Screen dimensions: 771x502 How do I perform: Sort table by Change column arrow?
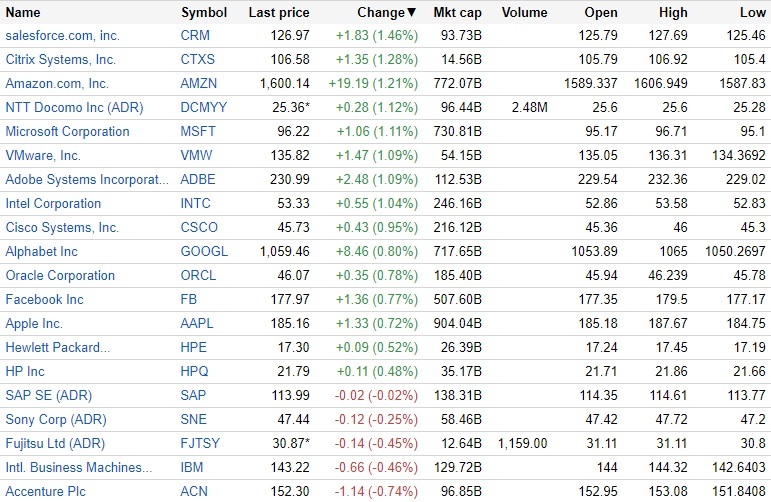(x=412, y=13)
